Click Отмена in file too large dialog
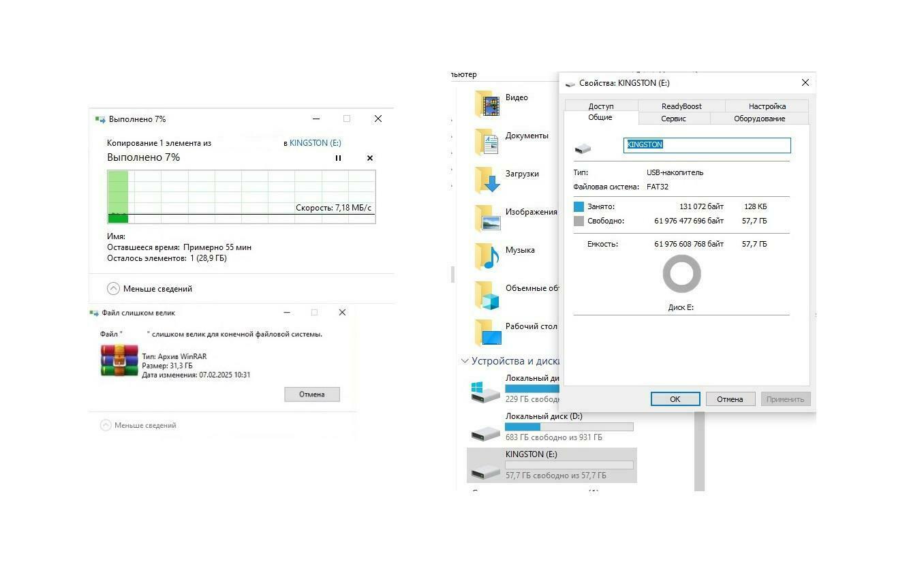This screenshot has height=575, width=924. pos(312,394)
